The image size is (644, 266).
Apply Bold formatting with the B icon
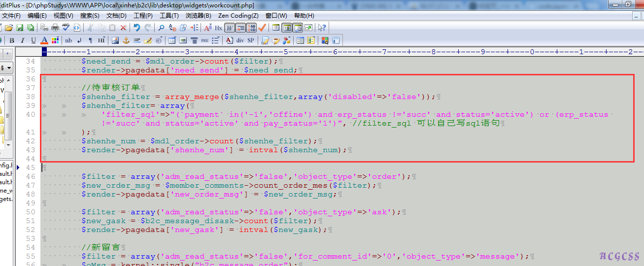point(12,40)
